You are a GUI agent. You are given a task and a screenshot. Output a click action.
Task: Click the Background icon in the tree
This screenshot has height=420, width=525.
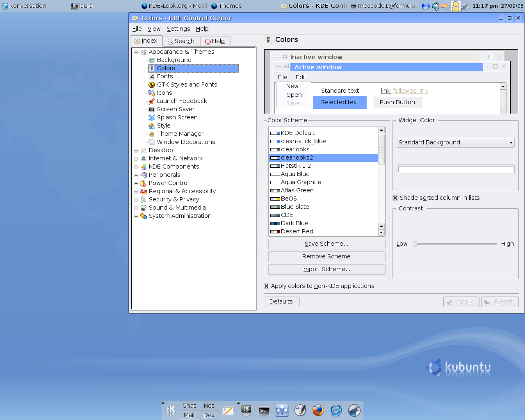point(152,60)
